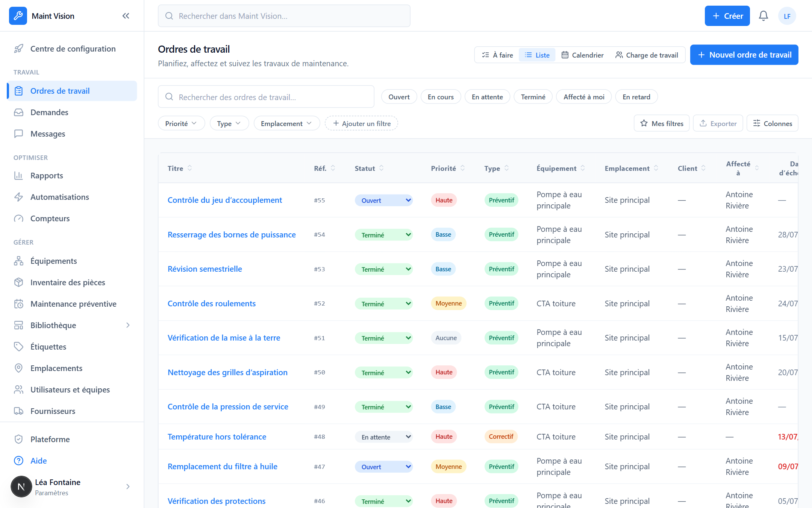Open status dropdown for order #55
The height and width of the screenshot is (508, 812).
[x=383, y=200]
